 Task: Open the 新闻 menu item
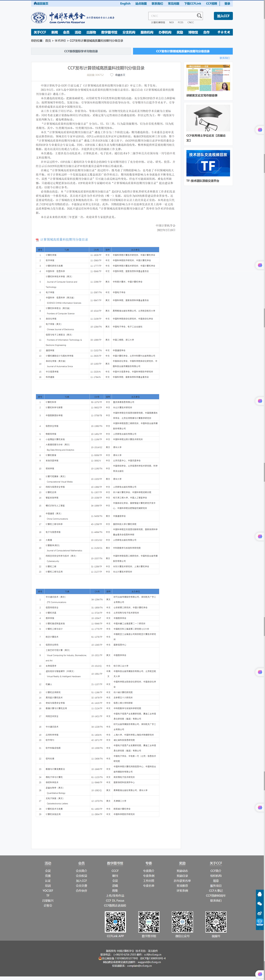point(55,32)
